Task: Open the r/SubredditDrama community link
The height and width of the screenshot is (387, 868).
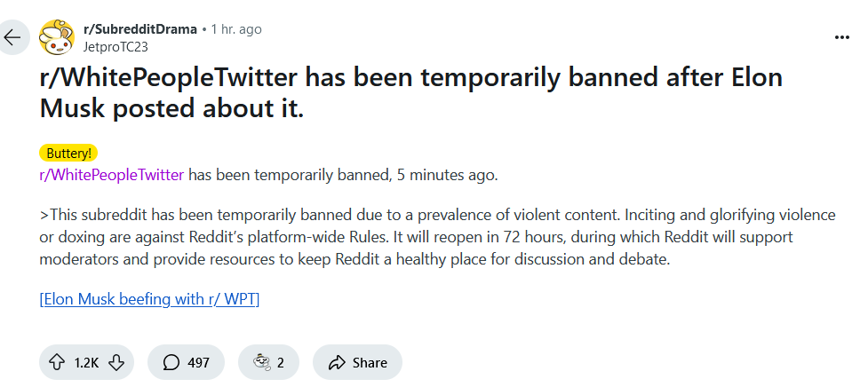Action: click(140, 29)
